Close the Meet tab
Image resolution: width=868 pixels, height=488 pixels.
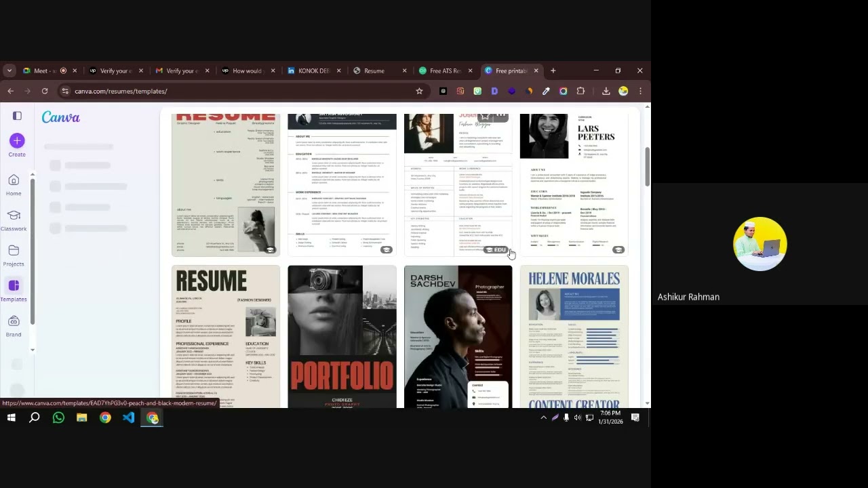[x=75, y=70]
